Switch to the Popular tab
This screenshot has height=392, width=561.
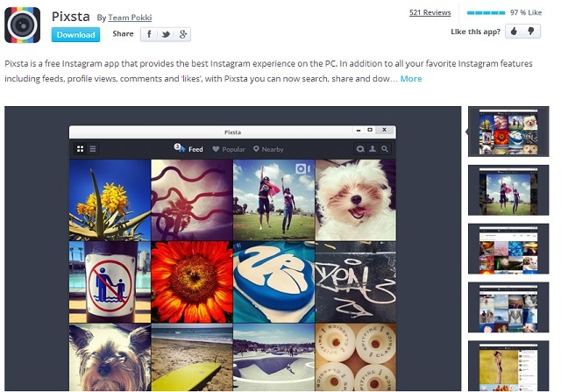229,149
